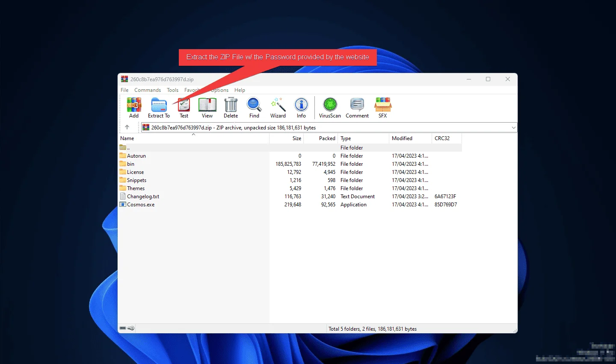Screen dimensions: 616x364
Task: Sort by the Modified column header
Action: pos(411,138)
